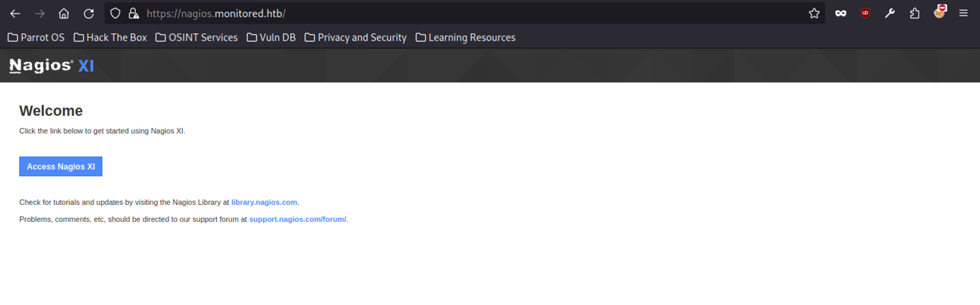
Task: Expand the Parrot OS bookmarks folder
Action: coord(36,38)
